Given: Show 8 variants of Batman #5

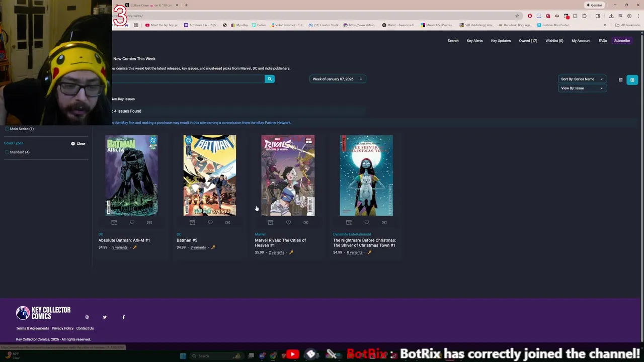Looking at the screenshot, I should 198,247.
